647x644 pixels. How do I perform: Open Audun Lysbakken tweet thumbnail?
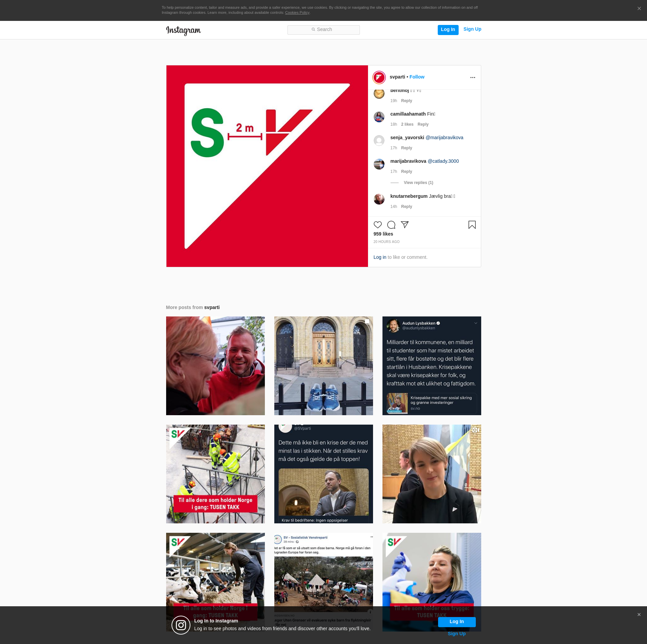pos(432,366)
